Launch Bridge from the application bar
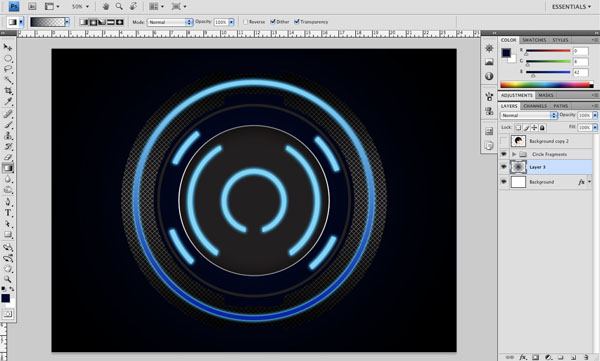Viewport: 600px width, 361px height. pos(32,7)
